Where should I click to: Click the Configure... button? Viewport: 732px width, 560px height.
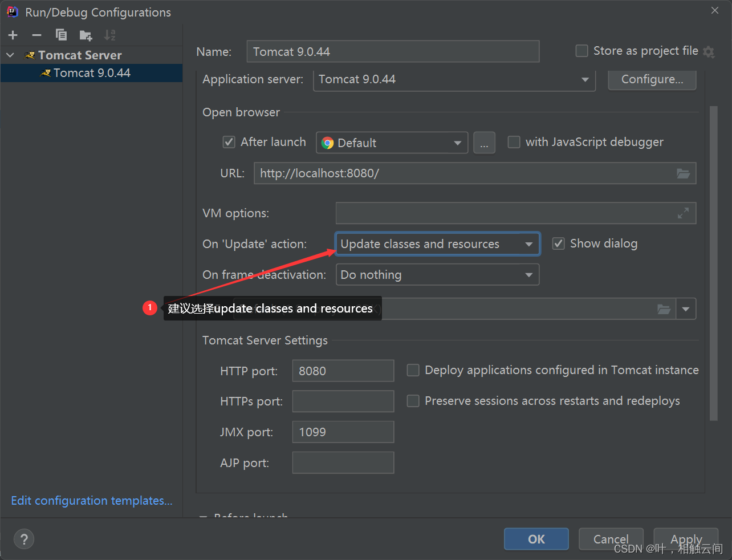click(652, 79)
